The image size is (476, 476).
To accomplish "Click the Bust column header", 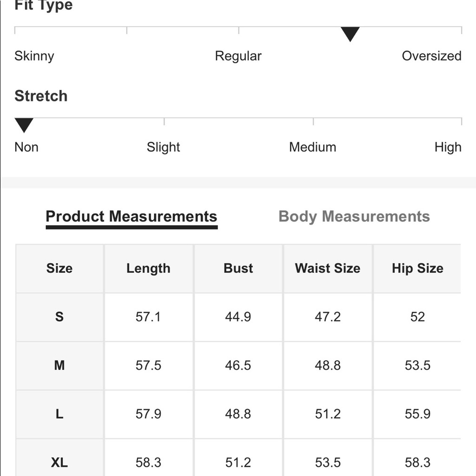I will point(238,268).
